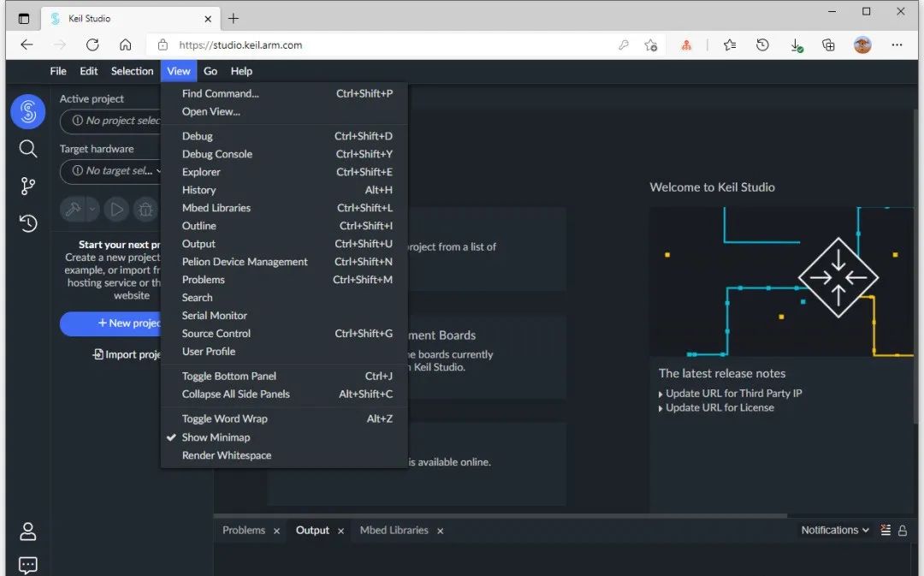Open the browser home page
Viewport: 924px width, 576px height.
click(x=125, y=45)
